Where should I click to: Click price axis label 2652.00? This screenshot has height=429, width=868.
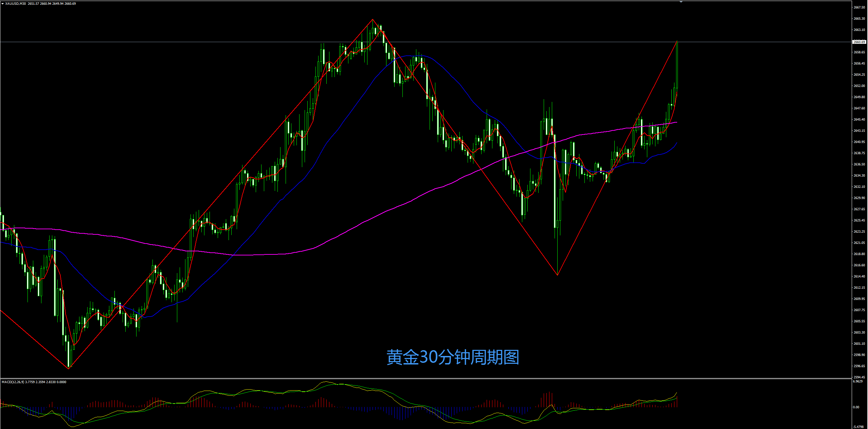coord(859,86)
